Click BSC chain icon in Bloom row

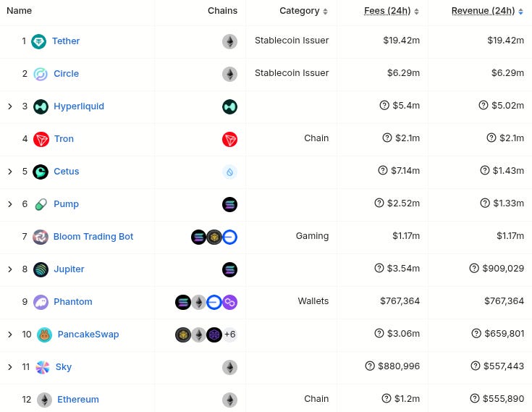(214, 237)
